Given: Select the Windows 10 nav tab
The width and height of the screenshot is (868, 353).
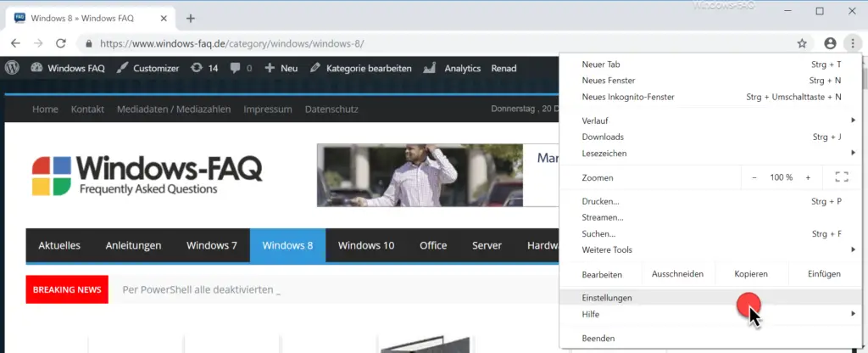Looking at the screenshot, I should pos(366,245).
